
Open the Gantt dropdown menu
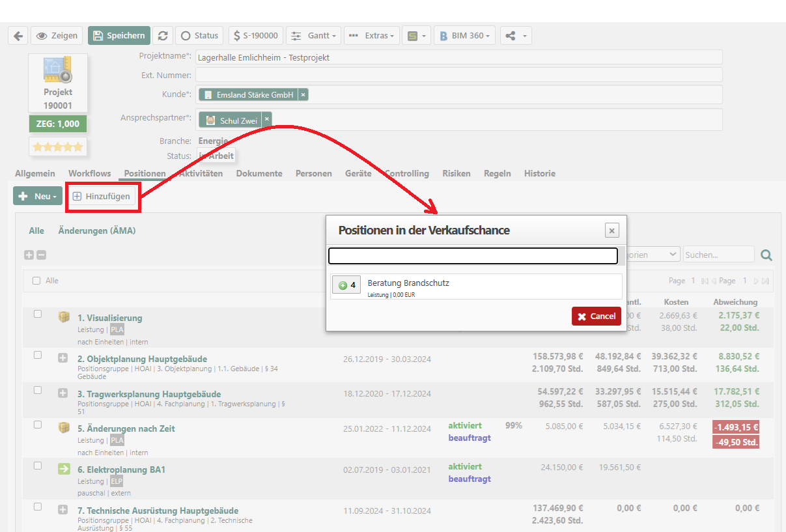pyautogui.click(x=313, y=36)
